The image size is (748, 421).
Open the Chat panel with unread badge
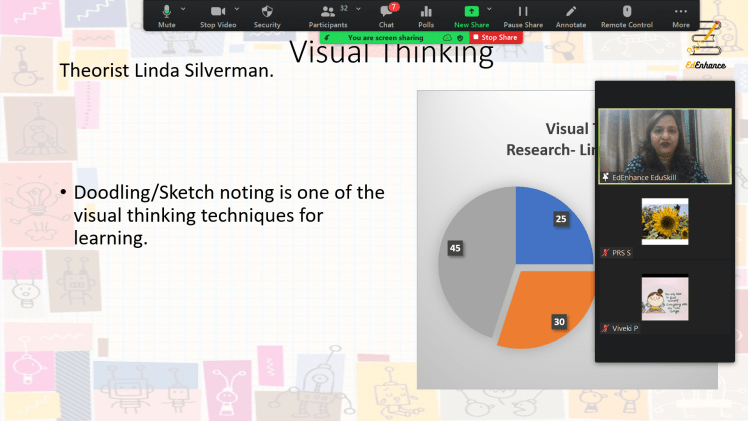click(386, 14)
